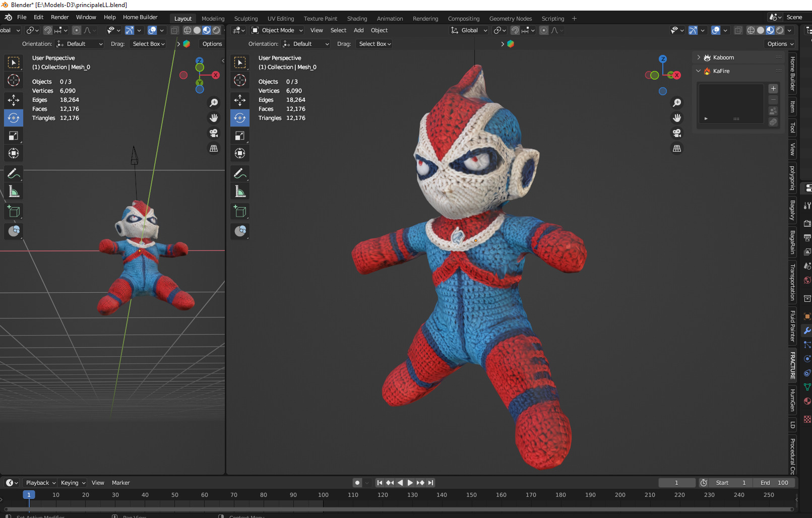Click the plus button in the KaFire list
The width and height of the screenshot is (812, 518).
[x=773, y=89]
